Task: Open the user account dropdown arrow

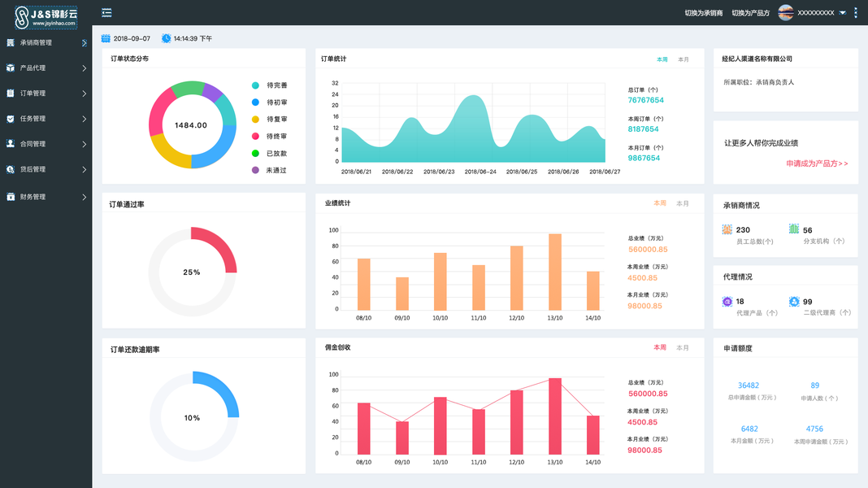Action: 843,13
